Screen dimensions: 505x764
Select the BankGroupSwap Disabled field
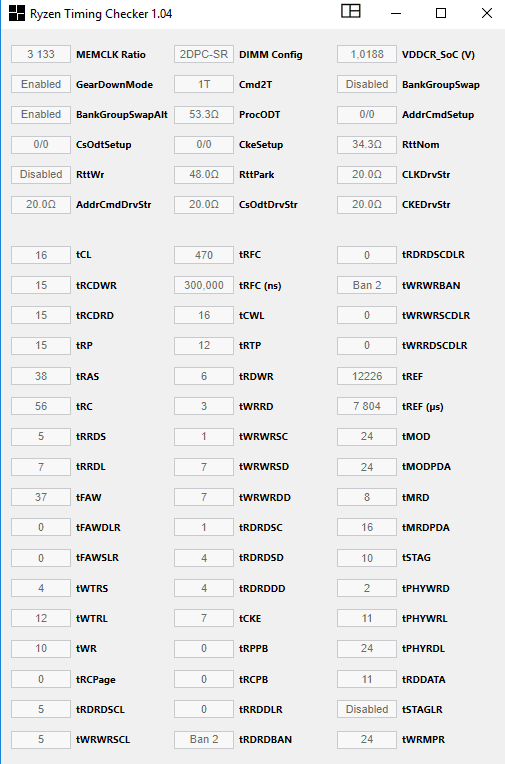click(367, 84)
